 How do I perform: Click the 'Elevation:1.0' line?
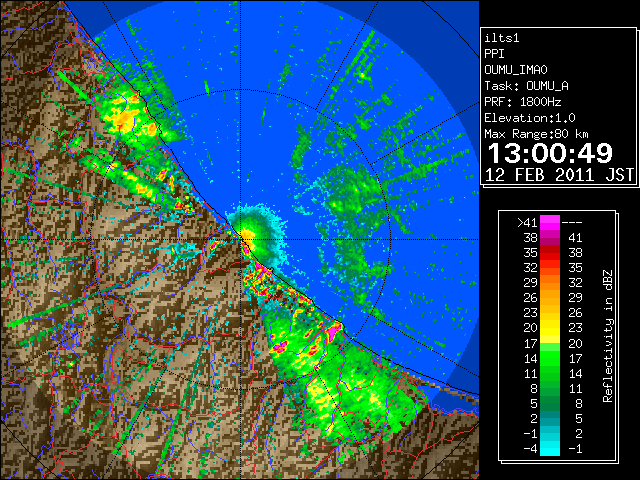[530, 118]
